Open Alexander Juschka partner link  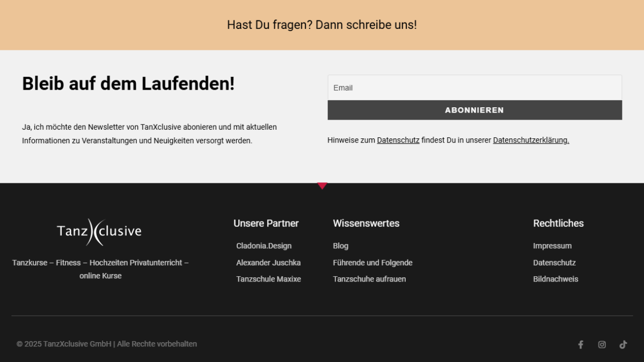[268, 263]
